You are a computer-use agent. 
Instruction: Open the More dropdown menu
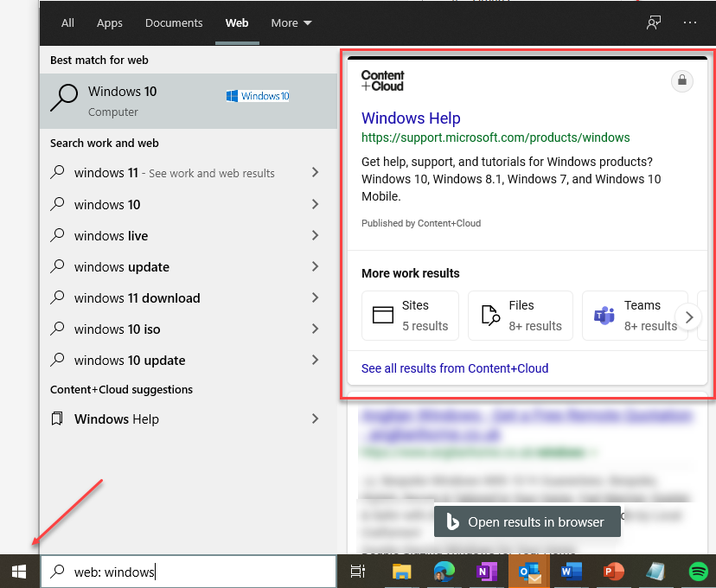pos(291,22)
